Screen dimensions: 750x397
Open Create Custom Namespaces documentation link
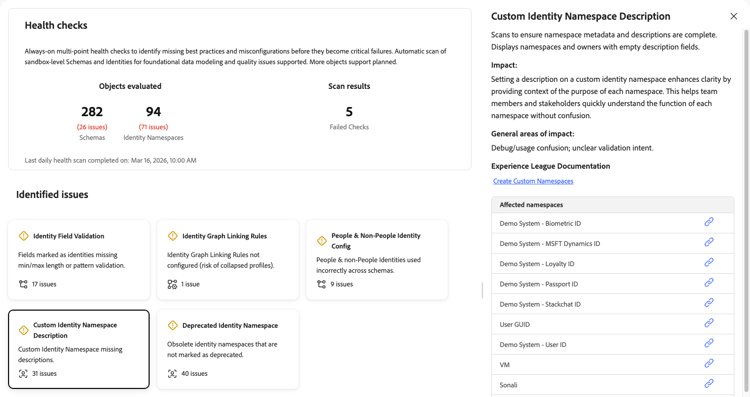click(533, 181)
